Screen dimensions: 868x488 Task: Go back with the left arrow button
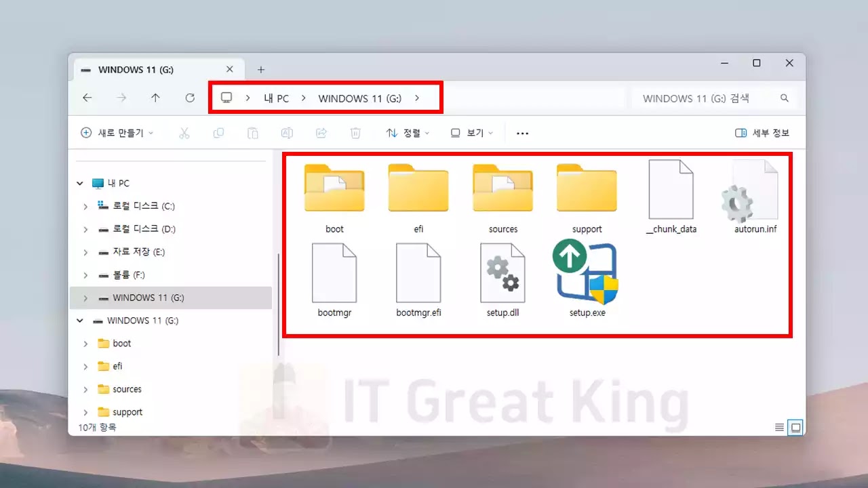(87, 98)
